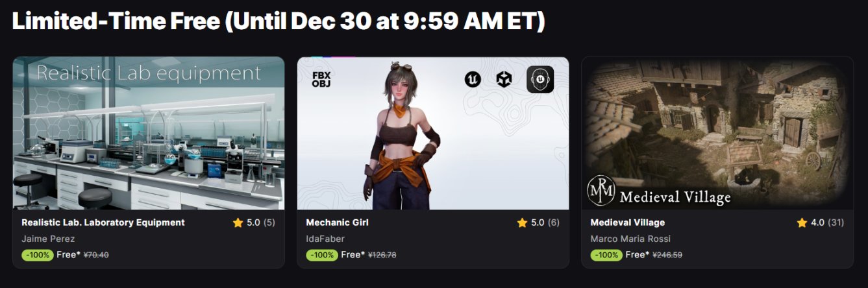Click the -100% discount badge on Mechanic Girl
868x288 pixels.
322,255
